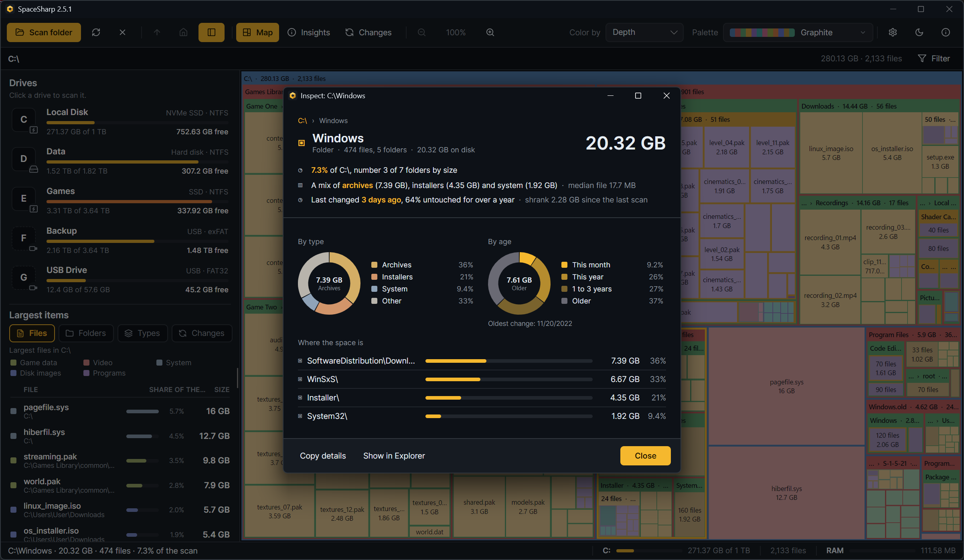964x560 pixels.
Task: Click the go up one level arrow
Action: point(157,32)
